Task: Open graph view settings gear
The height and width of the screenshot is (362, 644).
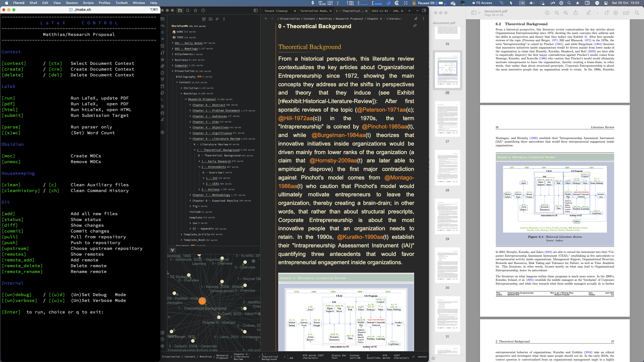Action: pyautogui.click(x=253, y=261)
